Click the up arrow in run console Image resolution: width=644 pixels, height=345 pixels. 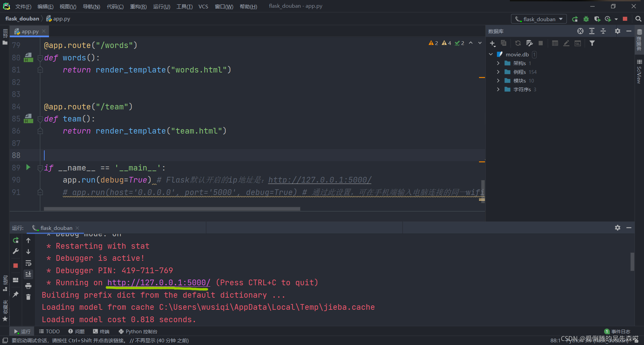coord(28,240)
